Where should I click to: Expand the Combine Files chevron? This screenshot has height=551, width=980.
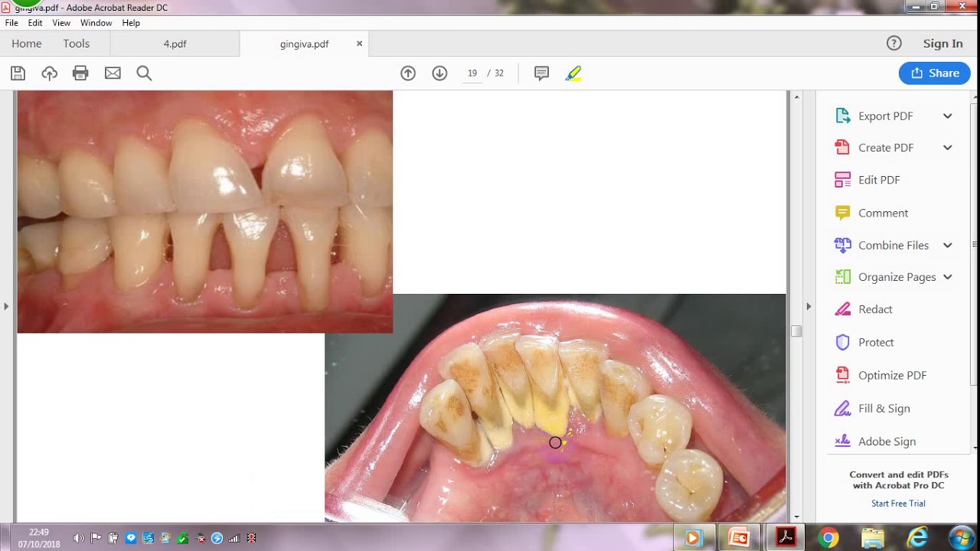pyautogui.click(x=947, y=246)
